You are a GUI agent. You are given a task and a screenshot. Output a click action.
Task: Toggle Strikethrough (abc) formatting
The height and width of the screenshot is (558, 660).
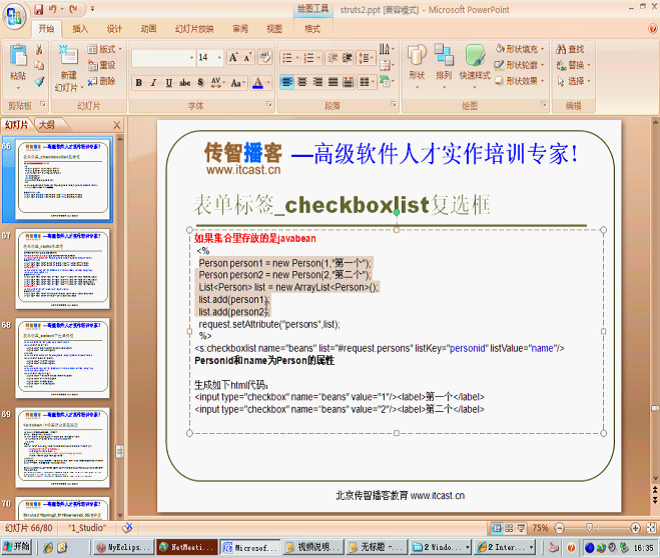(185, 83)
